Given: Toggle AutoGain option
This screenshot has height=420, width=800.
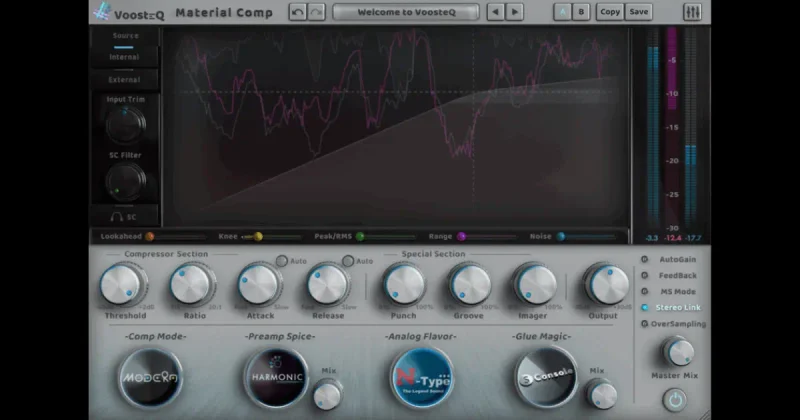Looking at the screenshot, I should coord(668,259).
